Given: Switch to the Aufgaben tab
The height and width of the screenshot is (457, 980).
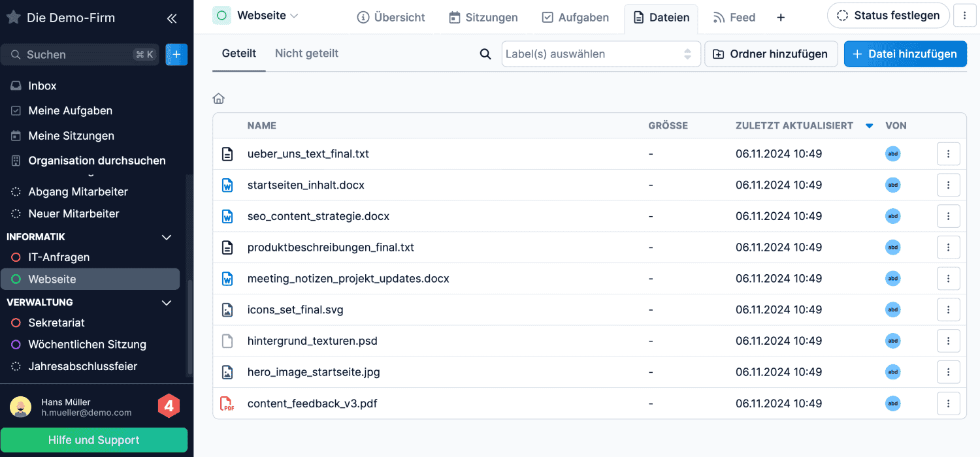Looking at the screenshot, I should (576, 18).
